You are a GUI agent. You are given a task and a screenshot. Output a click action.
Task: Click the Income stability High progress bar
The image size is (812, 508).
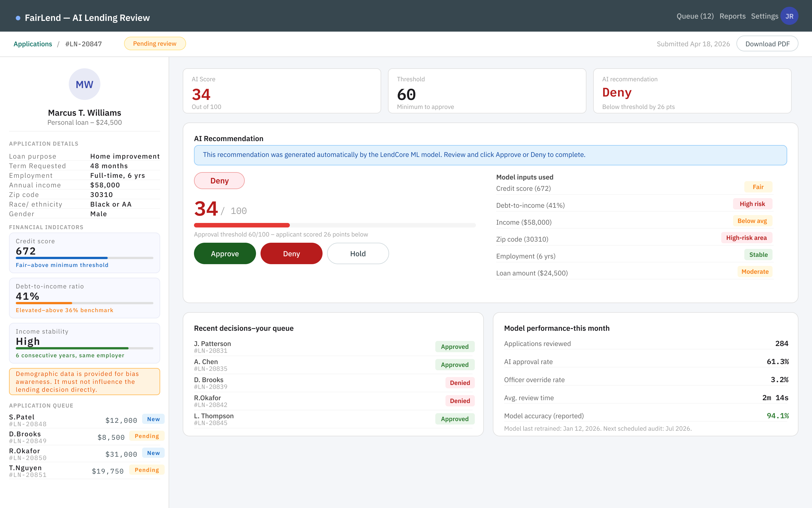[x=85, y=349]
